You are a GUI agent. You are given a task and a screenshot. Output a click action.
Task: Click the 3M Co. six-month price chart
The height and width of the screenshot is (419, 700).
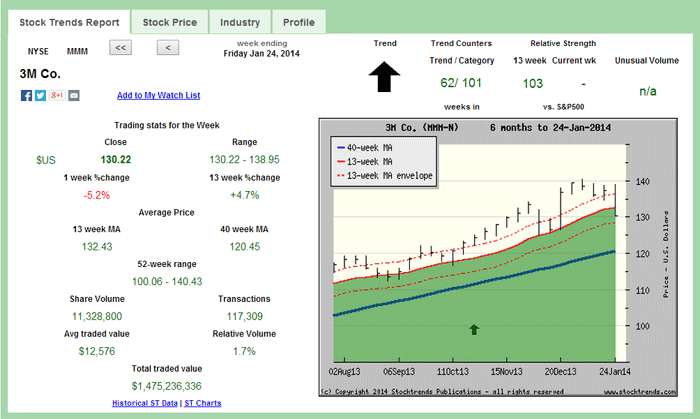pos(498,257)
